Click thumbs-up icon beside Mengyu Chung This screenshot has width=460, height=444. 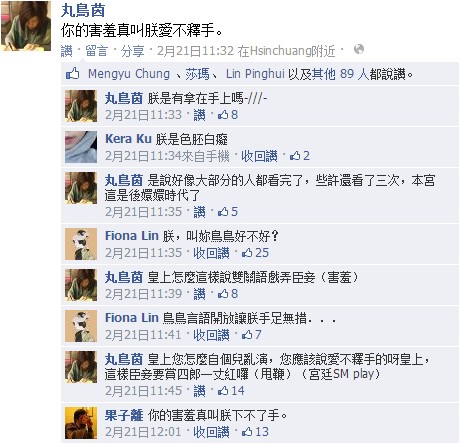[72, 73]
